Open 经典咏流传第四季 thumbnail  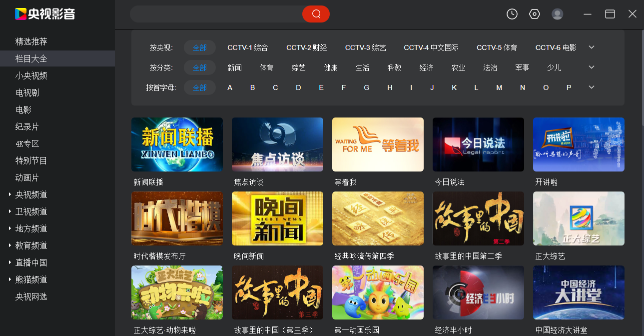(378, 218)
